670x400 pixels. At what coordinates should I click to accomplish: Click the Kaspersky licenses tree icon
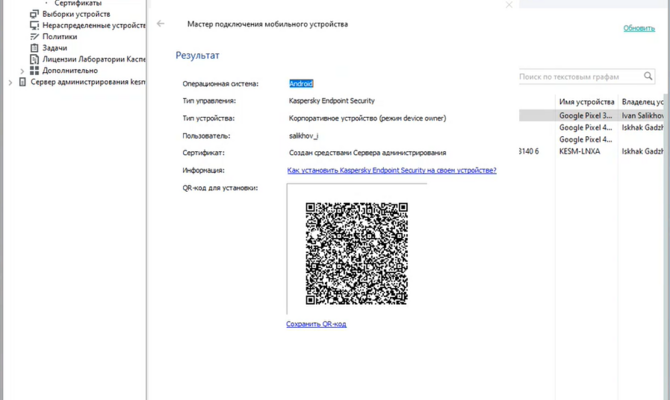coord(34,59)
